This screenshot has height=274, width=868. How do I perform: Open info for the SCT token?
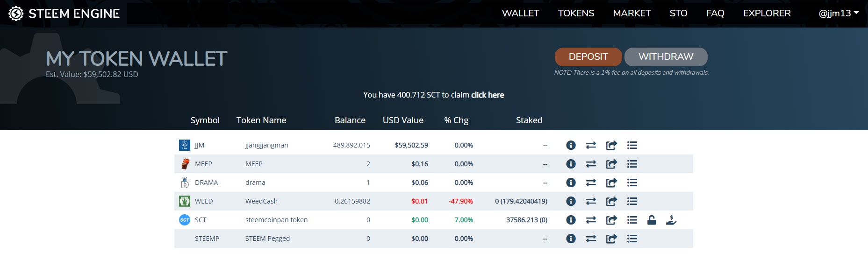571,220
